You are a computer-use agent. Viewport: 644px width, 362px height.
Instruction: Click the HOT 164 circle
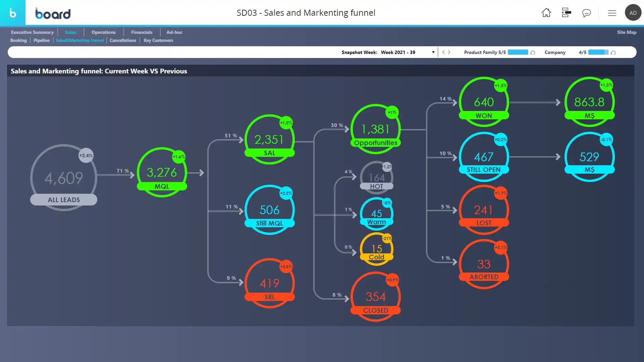click(x=377, y=178)
